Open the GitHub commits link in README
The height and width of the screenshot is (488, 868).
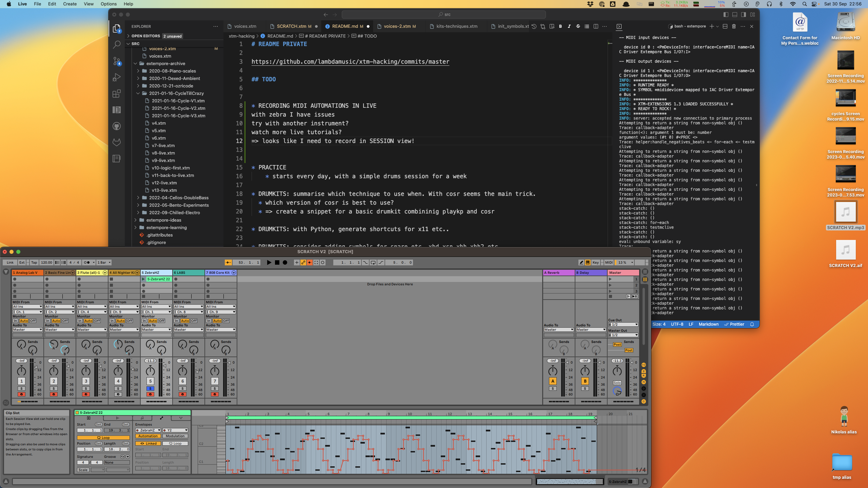[x=350, y=62]
